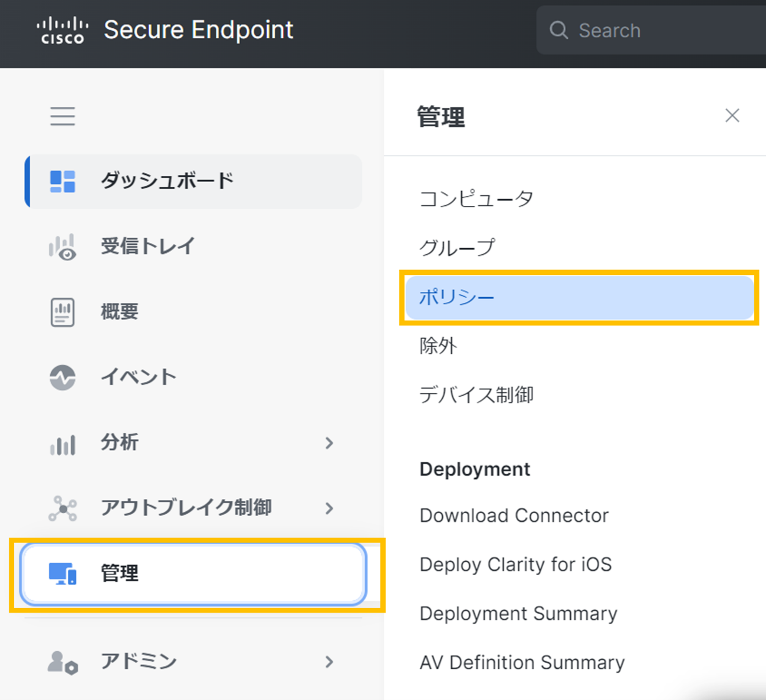
Task: Click the magnifier icon in the search box
Action: (558, 30)
